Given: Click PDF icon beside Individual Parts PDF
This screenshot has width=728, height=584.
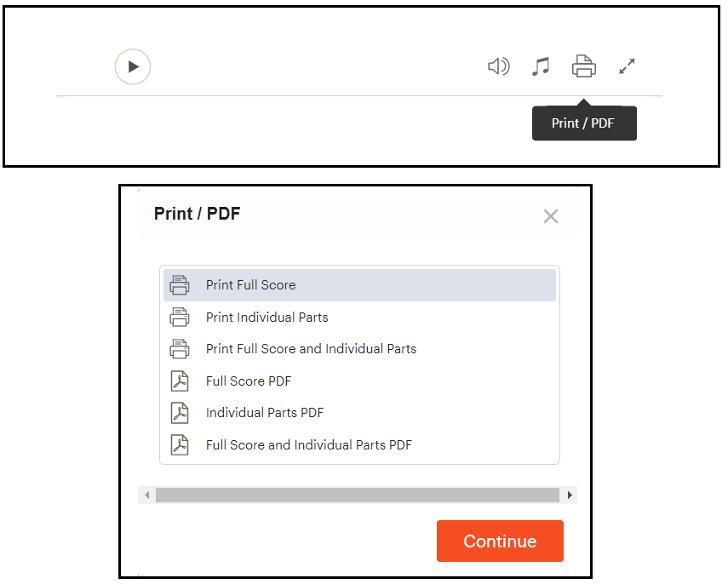Looking at the screenshot, I should [x=180, y=413].
